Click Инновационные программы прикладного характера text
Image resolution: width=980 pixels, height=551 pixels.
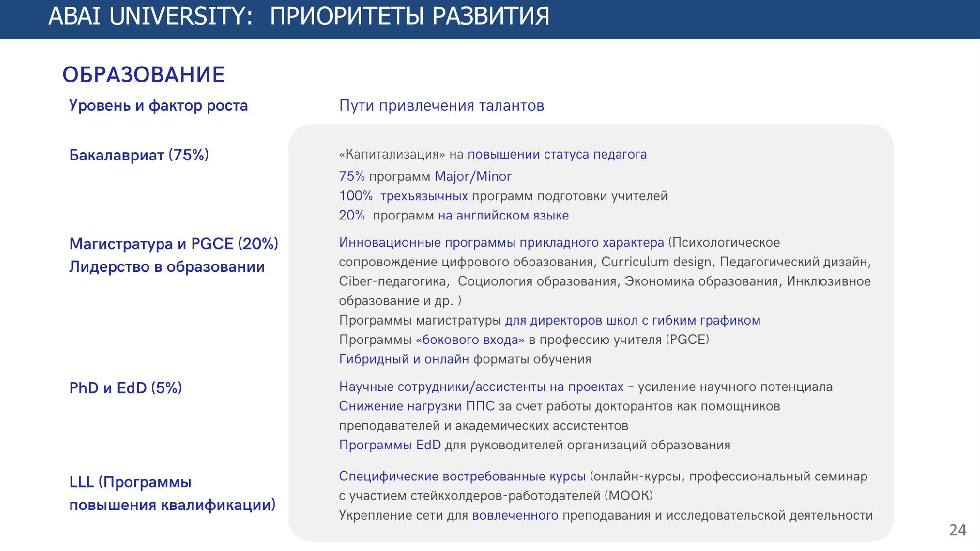coord(501,243)
